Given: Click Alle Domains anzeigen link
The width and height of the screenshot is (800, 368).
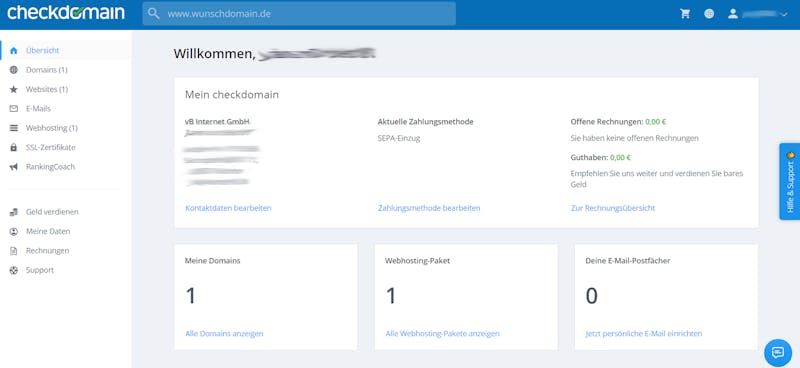Looking at the screenshot, I should coord(224,334).
